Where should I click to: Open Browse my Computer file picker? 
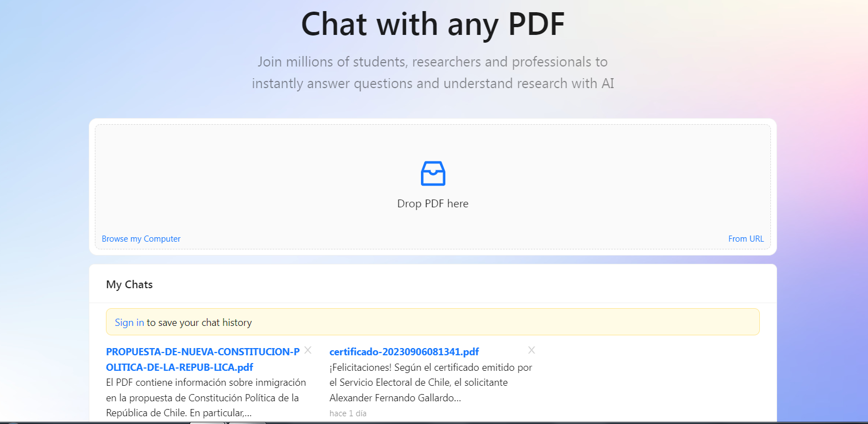coord(141,239)
